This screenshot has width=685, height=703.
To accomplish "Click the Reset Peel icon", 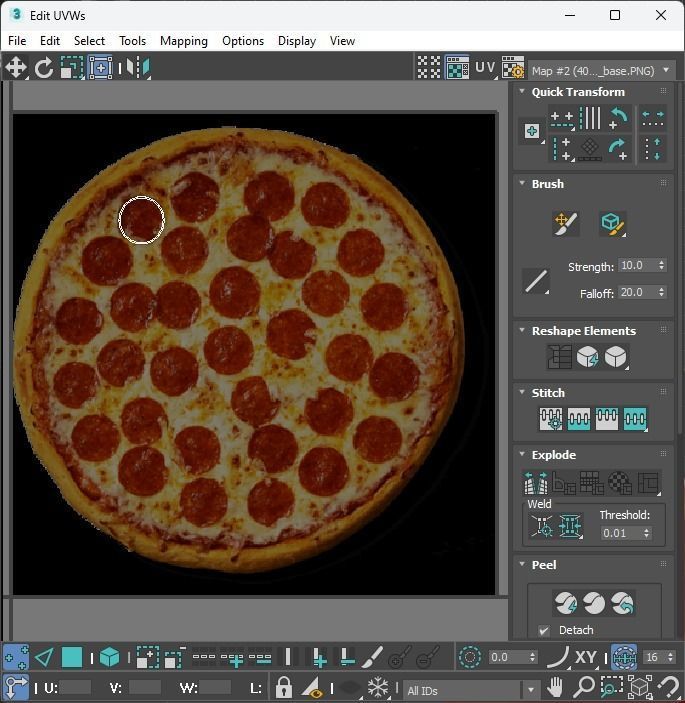I will [622, 603].
